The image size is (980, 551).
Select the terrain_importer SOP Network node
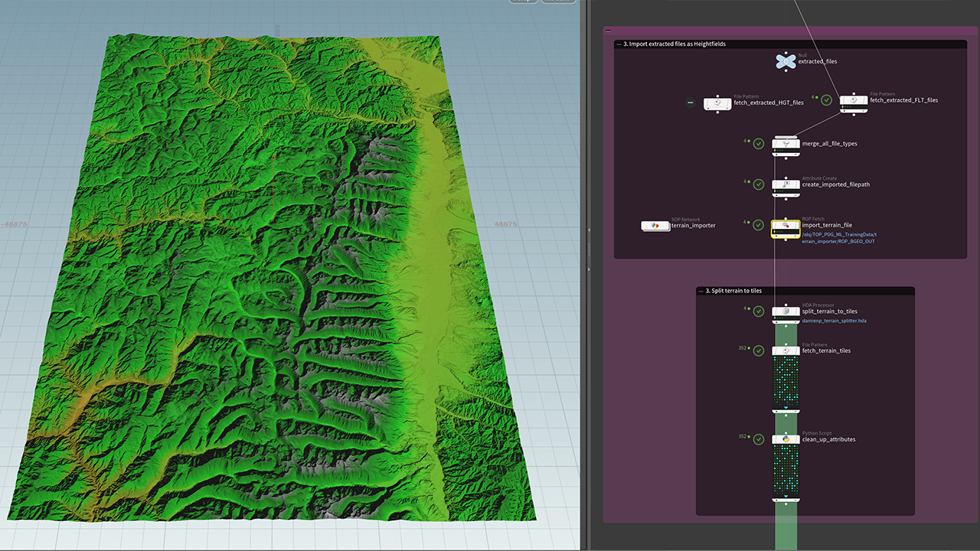(x=655, y=226)
